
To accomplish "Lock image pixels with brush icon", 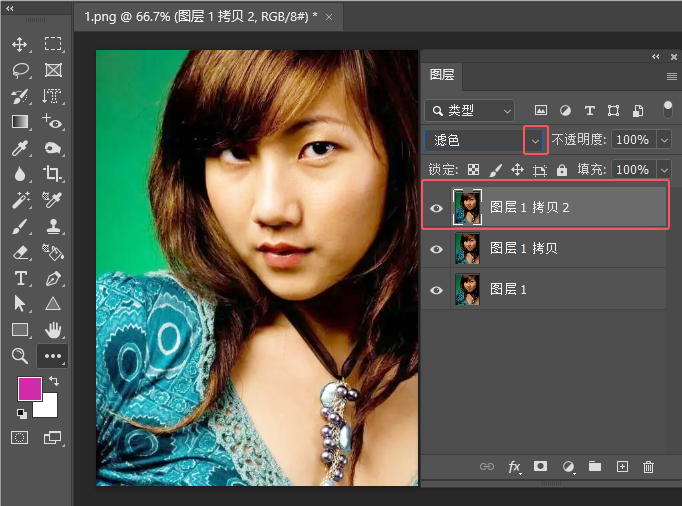I will pos(495,170).
